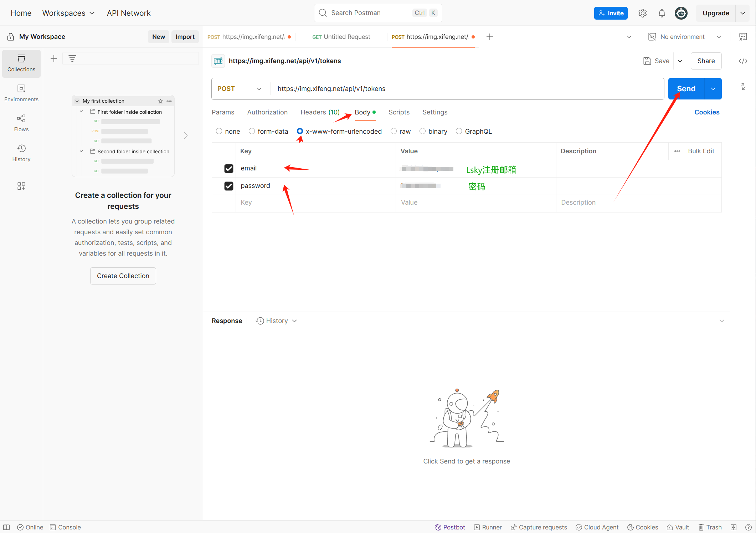Screen dimensions: 756x533
Task: Collapse Second folder inside collection
Action: 81,151
